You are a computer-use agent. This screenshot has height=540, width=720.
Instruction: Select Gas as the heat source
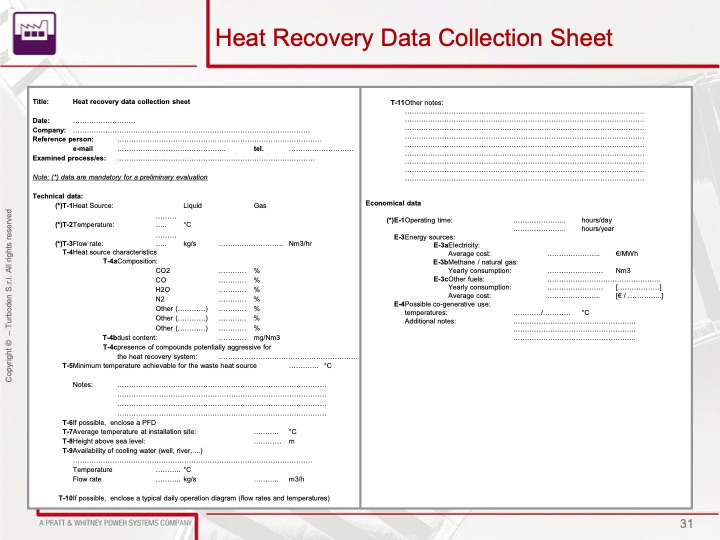[260, 205]
